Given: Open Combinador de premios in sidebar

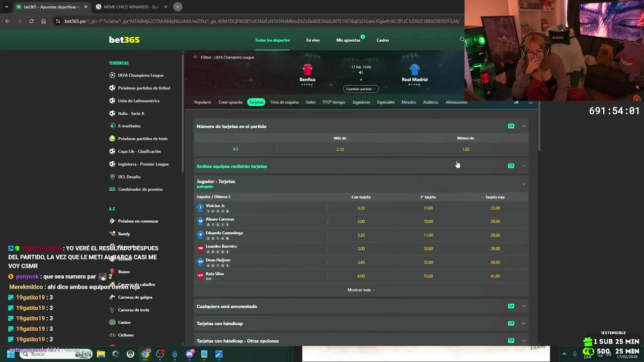Looking at the screenshot, I should pyautogui.click(x=140, y=190).
